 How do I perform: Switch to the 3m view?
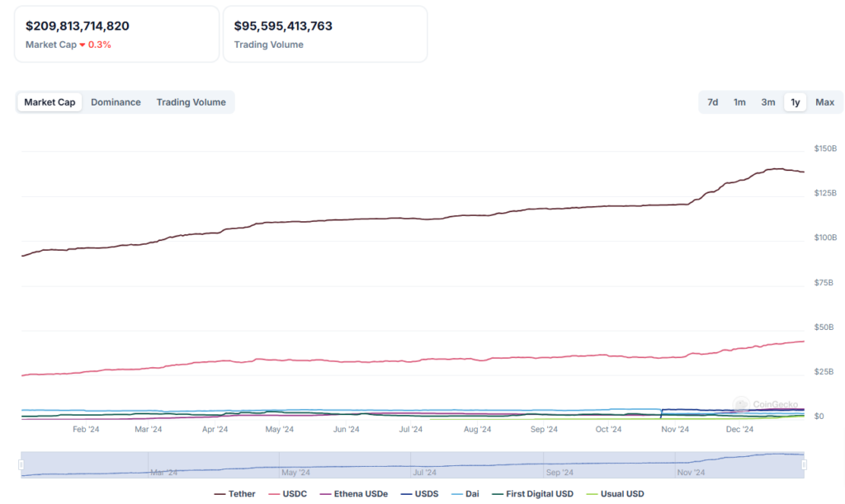tap(768, 102)
